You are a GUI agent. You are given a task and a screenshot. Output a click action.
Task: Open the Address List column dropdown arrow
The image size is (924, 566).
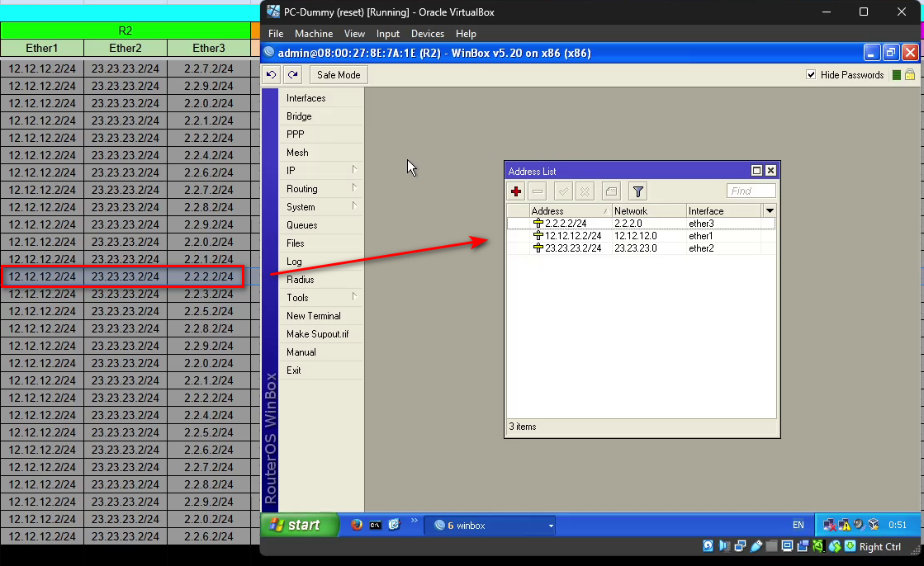coord(770,211)
